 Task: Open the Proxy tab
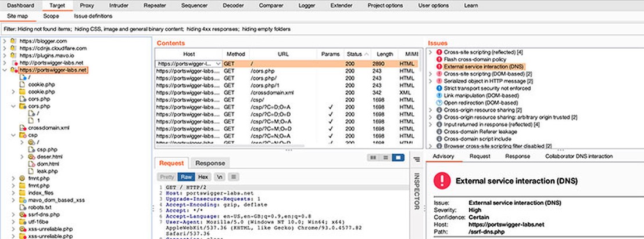pos(87,6)
